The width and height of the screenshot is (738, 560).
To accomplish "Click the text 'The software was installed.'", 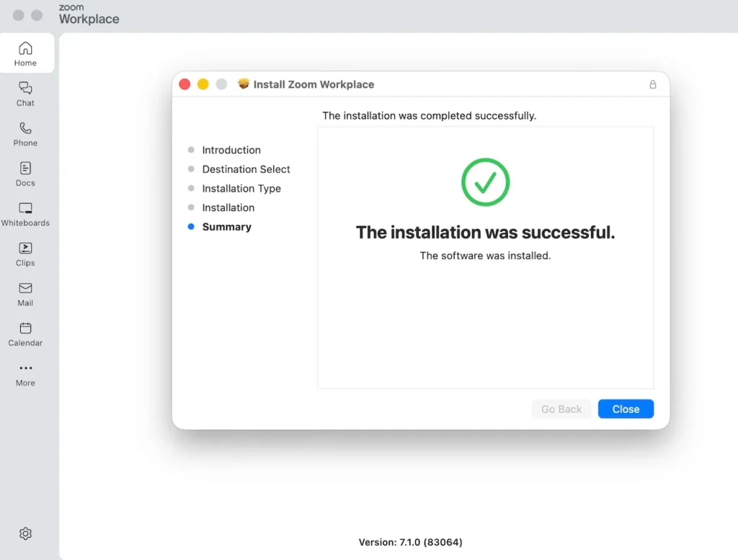I will pyautogui.click(x=485, y=256).
